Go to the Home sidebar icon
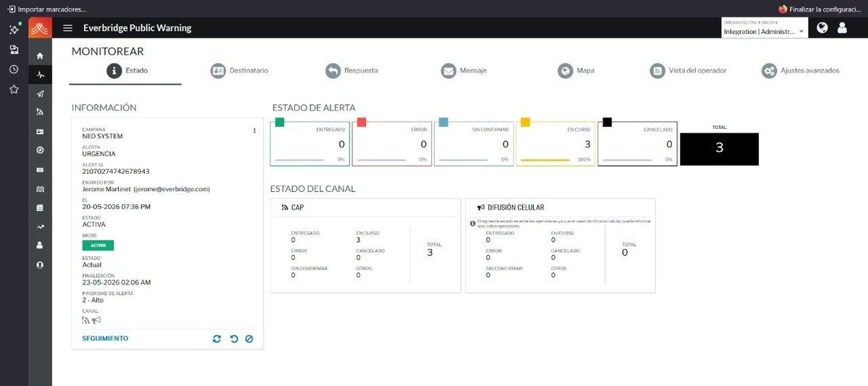This screenshot has height=386, width=868. pyautogui.click(x=40, y=56)
